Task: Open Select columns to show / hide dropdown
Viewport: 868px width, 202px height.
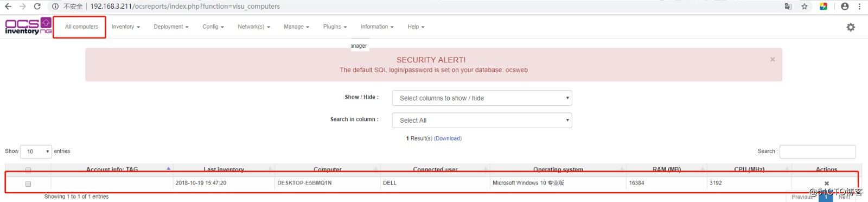Action: pos(482,98)
